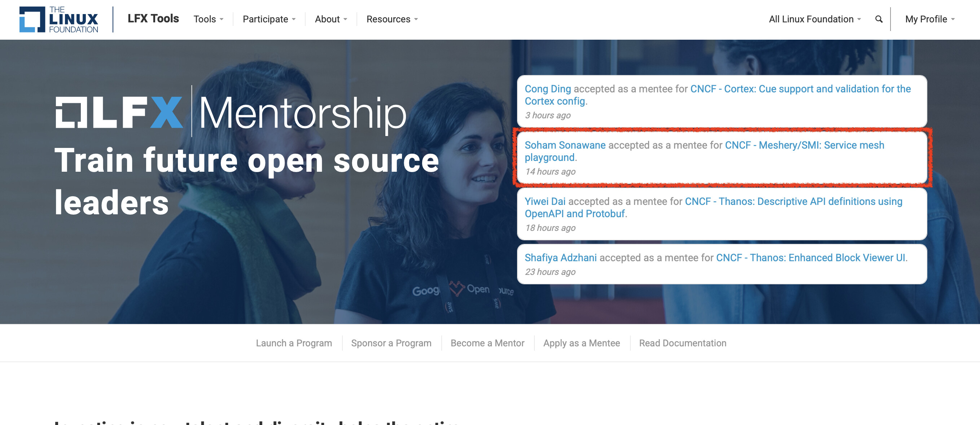Viewport: 980px width, 425px height.
Task: Click the '23 hours ago' timestamp
Action: pyautogui.click(x=550, y=272)
